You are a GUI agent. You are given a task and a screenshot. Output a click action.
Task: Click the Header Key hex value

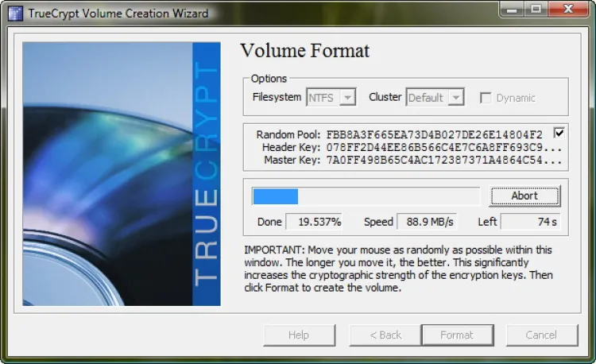click(x=443, y=147)
